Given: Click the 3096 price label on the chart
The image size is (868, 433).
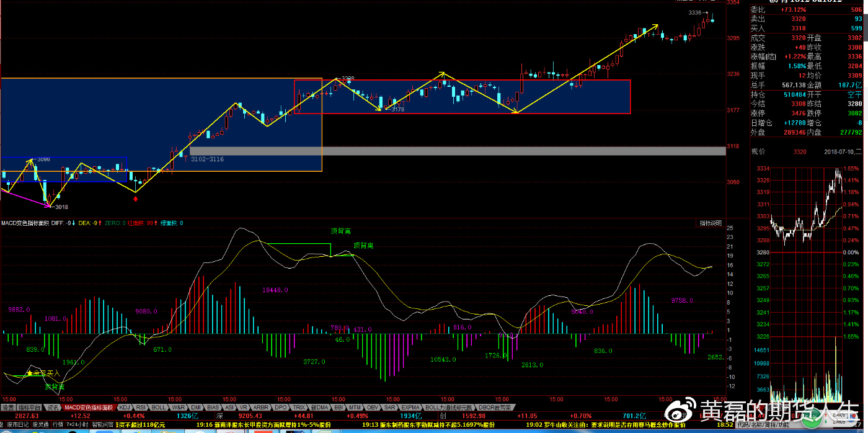Looking at the screenshot, I should [x=43, y=159].
